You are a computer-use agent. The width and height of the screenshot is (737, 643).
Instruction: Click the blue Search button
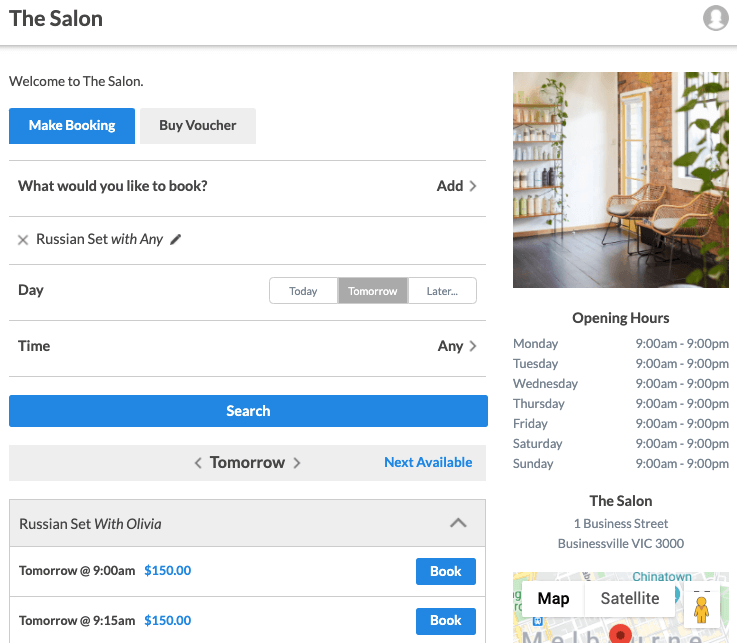click(248, 411)
